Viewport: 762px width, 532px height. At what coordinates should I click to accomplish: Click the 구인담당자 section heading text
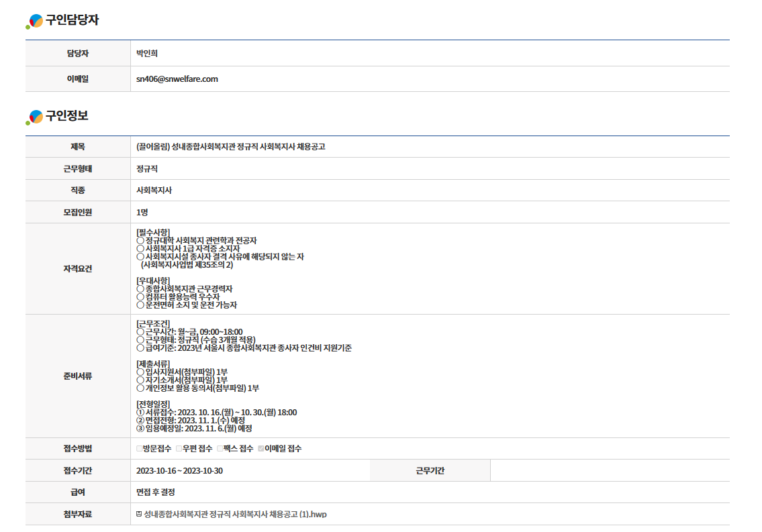(72, 20)
